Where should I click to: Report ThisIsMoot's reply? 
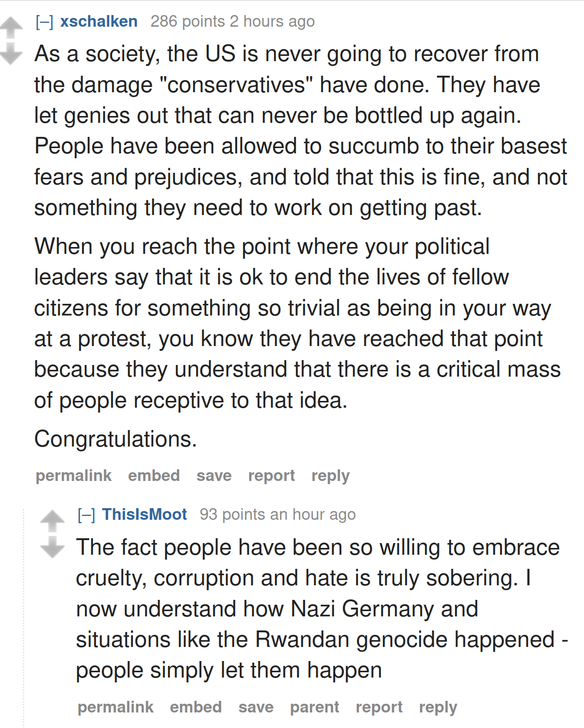point(379,707)
